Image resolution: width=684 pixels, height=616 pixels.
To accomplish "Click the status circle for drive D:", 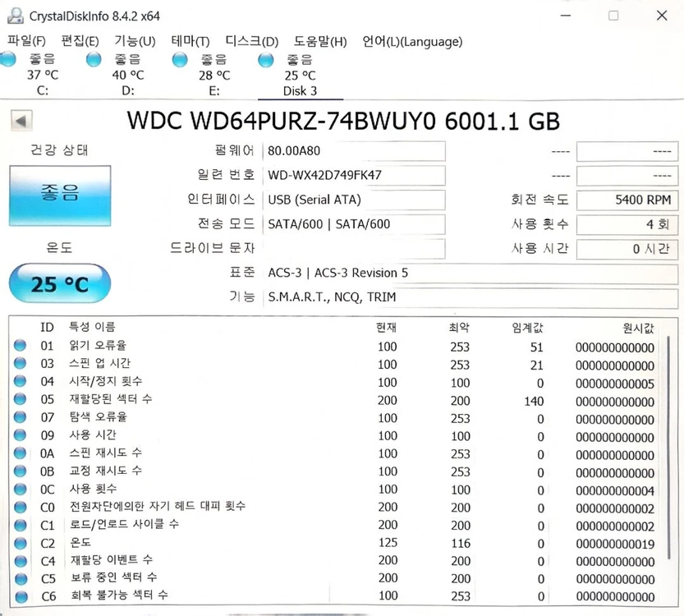I will 94,59.
